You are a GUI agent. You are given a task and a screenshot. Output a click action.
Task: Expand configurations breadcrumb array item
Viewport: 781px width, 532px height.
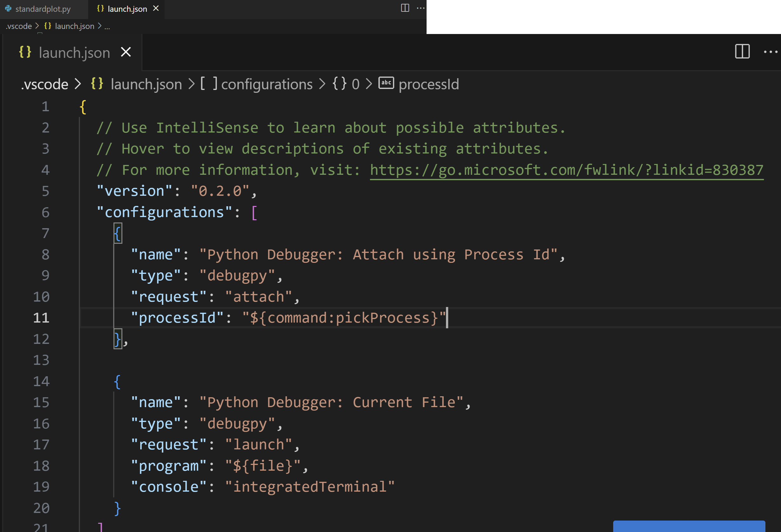point(266,84)
